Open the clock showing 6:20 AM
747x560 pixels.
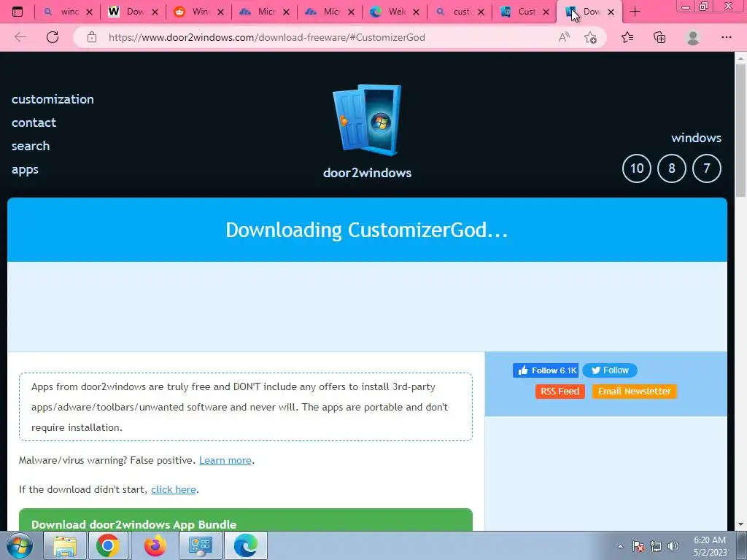pyautogui.click(x=710, y=546)
